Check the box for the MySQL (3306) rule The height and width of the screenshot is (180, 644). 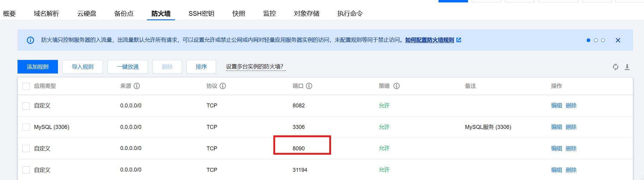point(26,127)
